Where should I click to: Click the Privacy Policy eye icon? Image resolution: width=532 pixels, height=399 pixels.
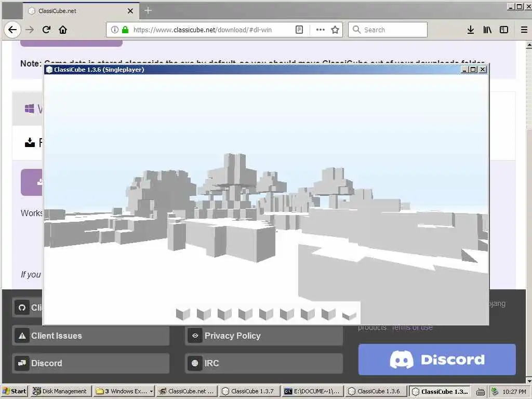click(195, 336)
